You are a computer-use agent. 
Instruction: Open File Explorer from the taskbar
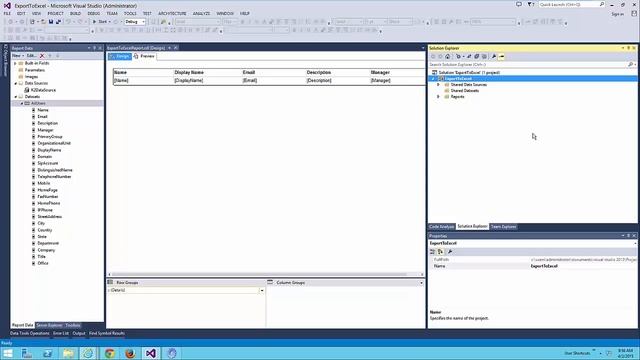[x=68, y=353]
